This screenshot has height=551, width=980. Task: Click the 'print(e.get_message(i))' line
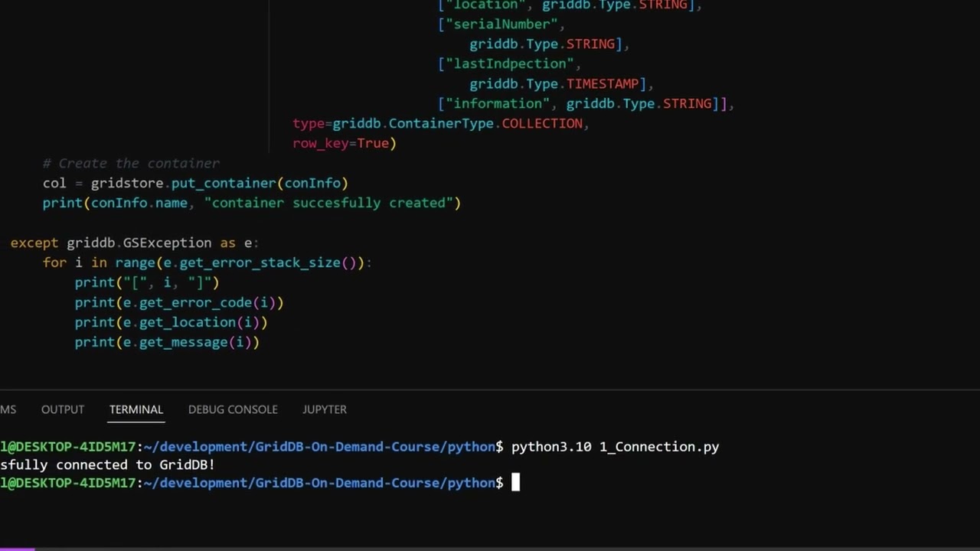click(x=167, y=342)
